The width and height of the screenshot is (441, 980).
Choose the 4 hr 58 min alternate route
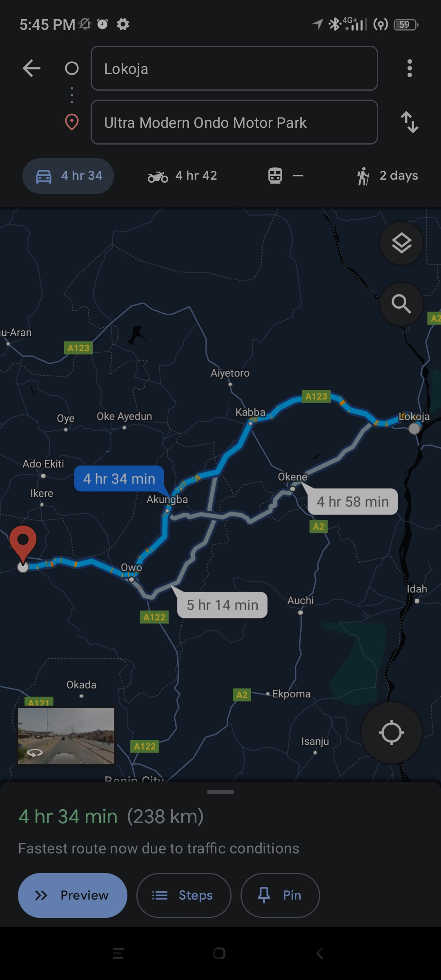(x=352, y=501)
